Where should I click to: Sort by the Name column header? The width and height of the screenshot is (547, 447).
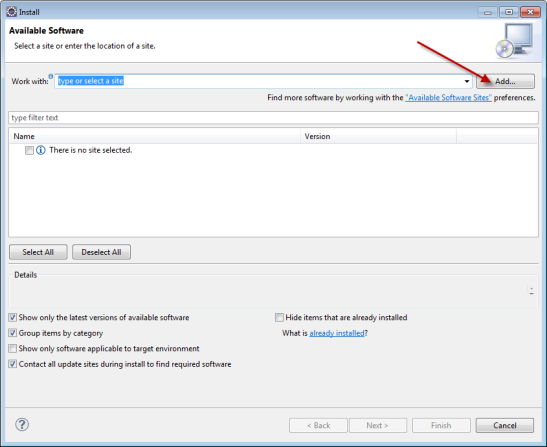155,136
